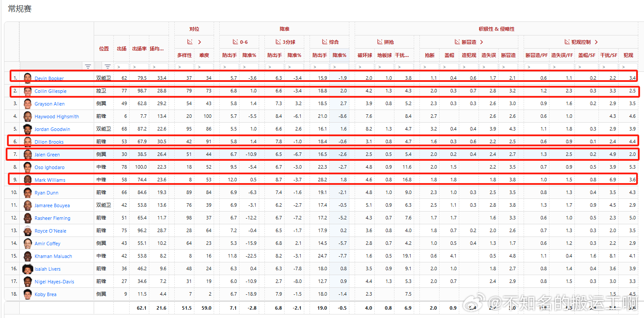Open Devin Booker's player link
This screenshot has height=318, width=644.
coord(49,79)
